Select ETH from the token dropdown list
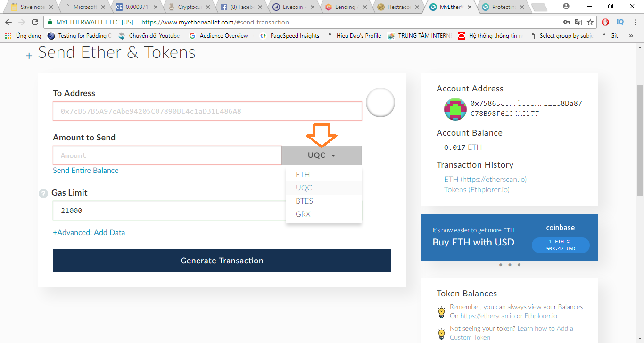Screen dimensions: 644x343 tap(303, 175)
